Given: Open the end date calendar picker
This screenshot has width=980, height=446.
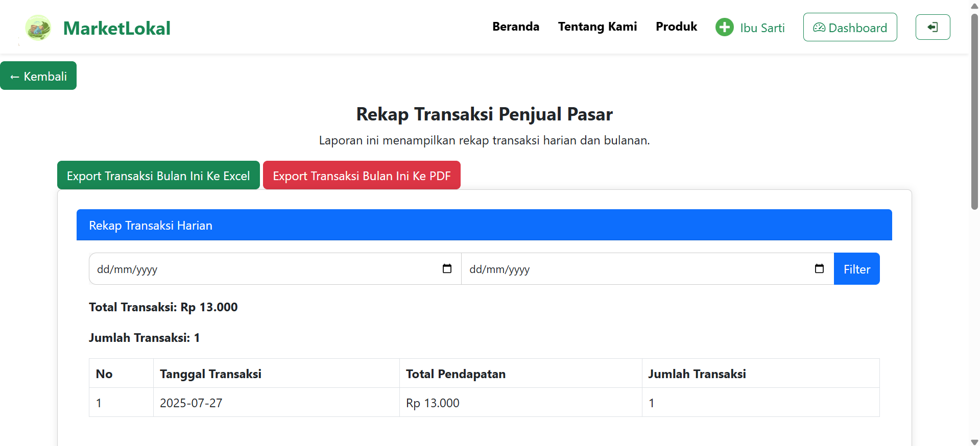Looking at the screenshot, I should click(819, 268).
